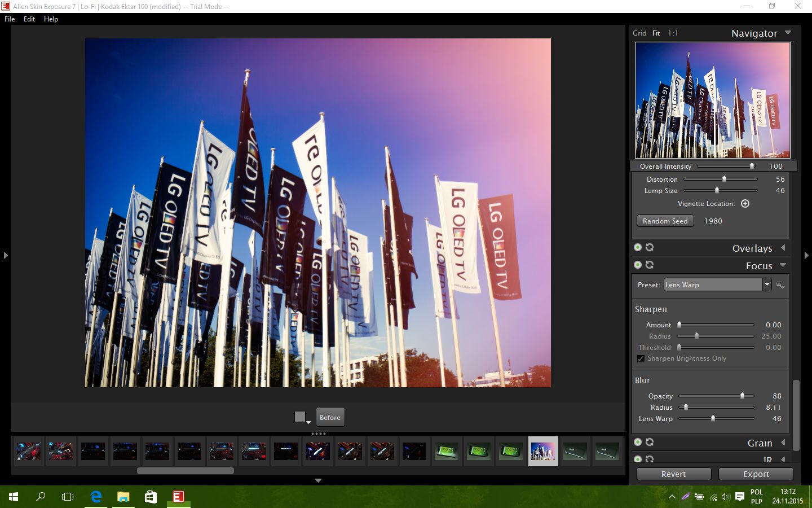Click the Before button
The image size is (812, 508).
[x=330, y=417]
